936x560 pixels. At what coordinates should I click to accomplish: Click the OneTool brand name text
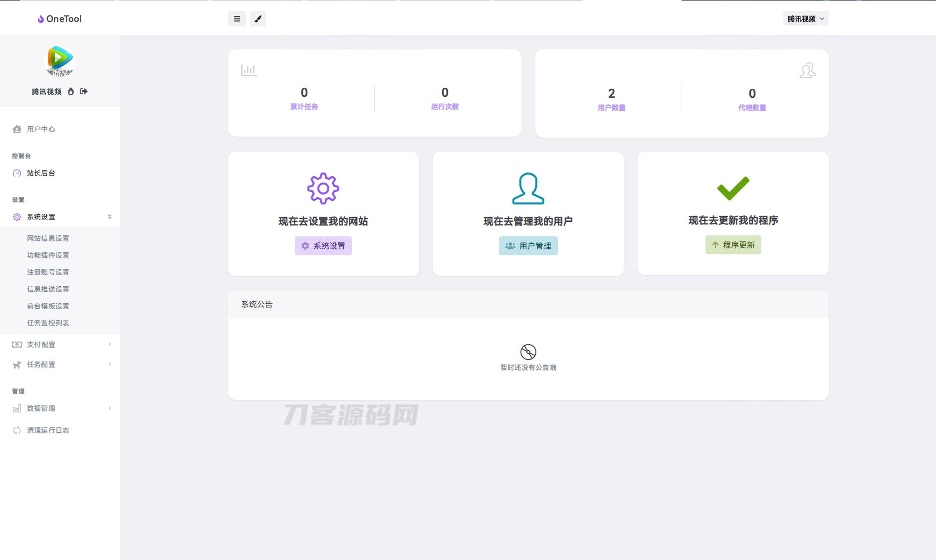pyautogui.click(x=64, y=19)
